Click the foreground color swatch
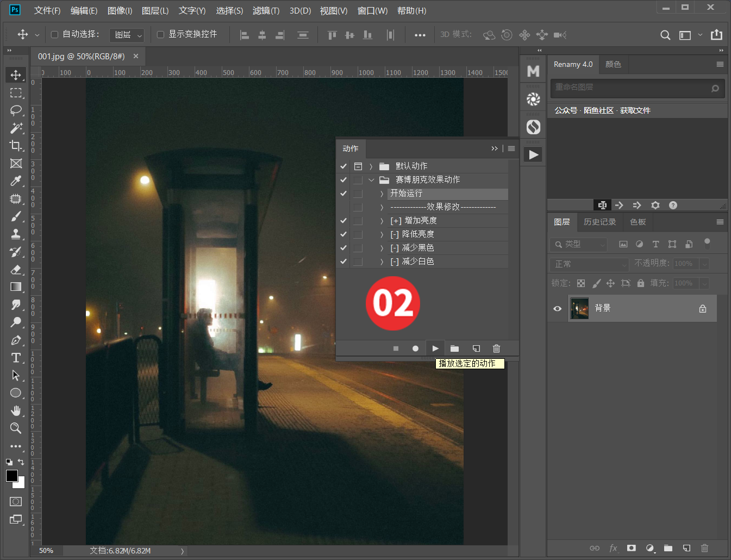Image resolution: width=731 pixels, height=560 pixels. (x=12, y=476)
